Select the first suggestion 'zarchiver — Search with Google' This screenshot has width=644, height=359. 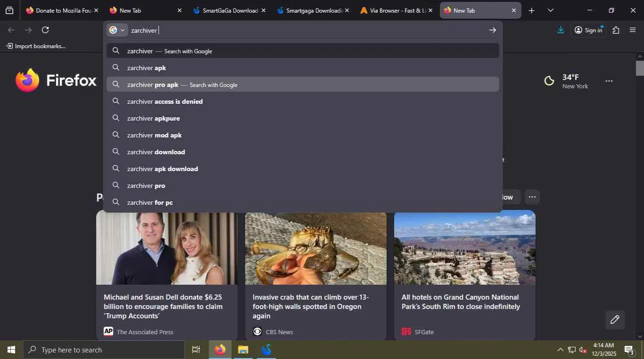click(x=303, y=51)
